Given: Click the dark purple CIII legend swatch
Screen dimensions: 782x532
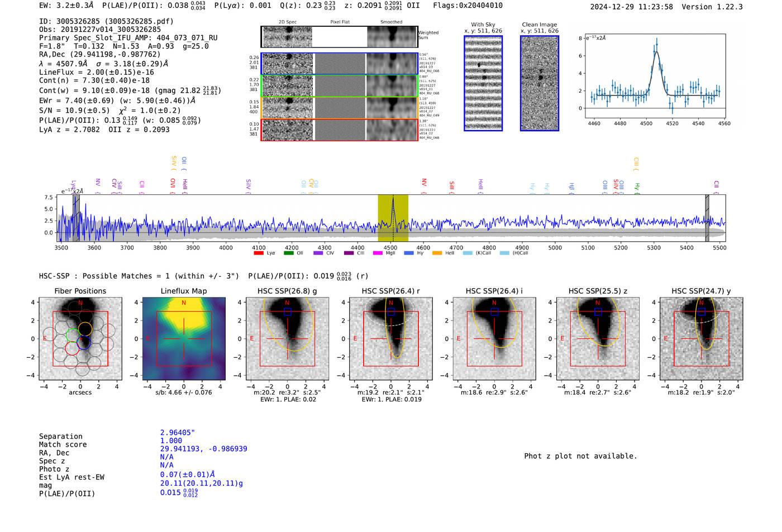Looking at the screenshot, I should click(349, 253).
